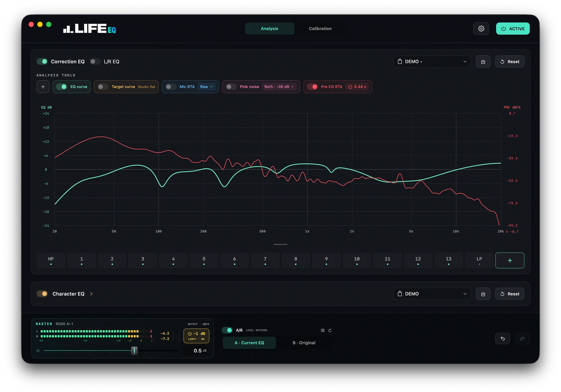Enable the L/R EQ switch
This screenshot has height=392, width=561.
(x=95, y=61)
